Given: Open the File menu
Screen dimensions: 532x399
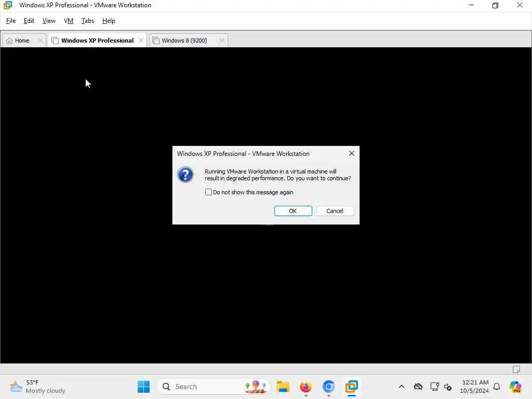Looking at the screenshot, I should point(11,21).
